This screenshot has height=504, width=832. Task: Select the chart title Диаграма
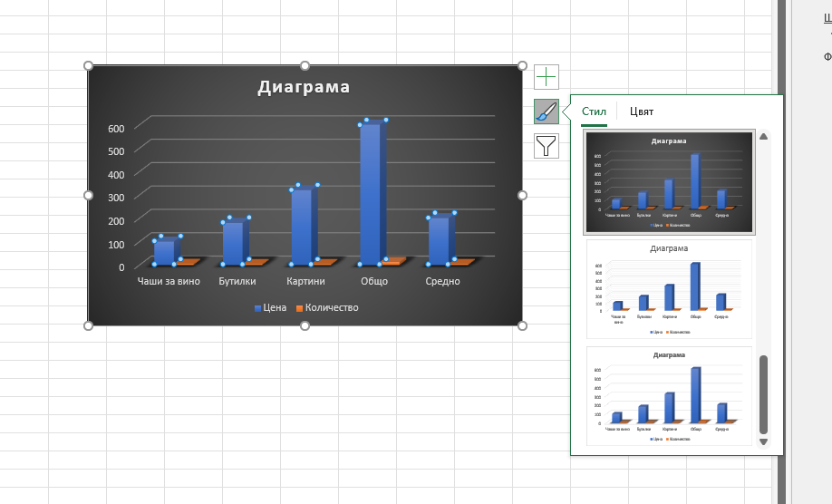[304, 87]
